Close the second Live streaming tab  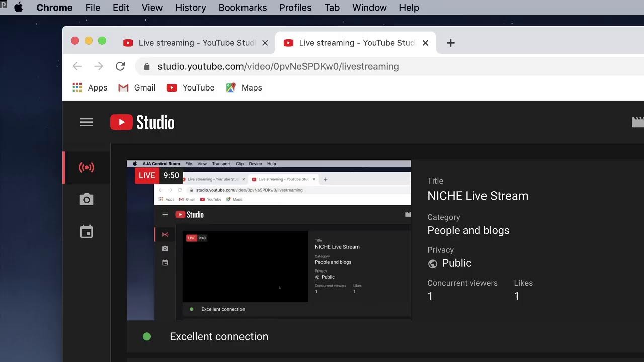pos(425,43)
